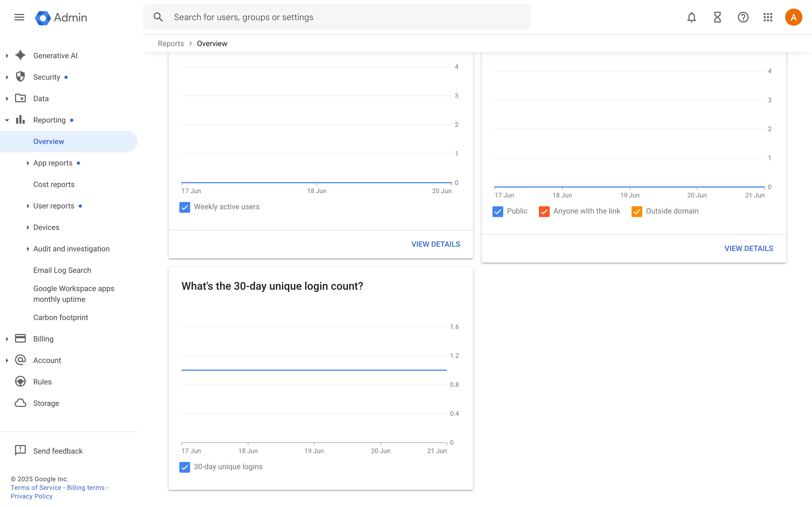The height and width of the screenshot is (507, 812).
Task: Toggle the Anyone with the link checkbox
Action: click(544, 211)
